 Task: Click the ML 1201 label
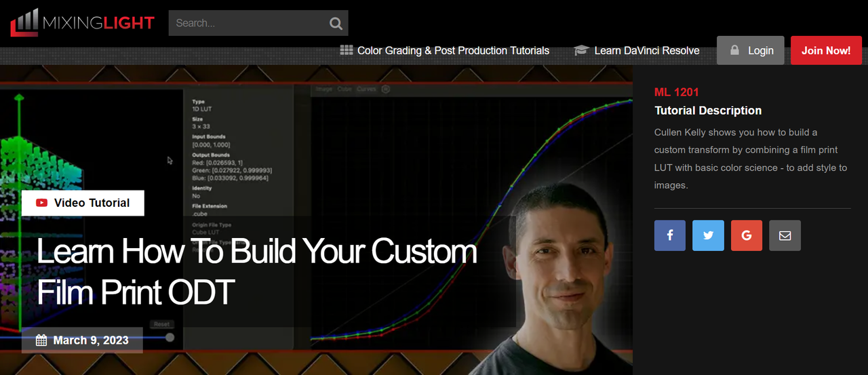(x=677, y=92)
